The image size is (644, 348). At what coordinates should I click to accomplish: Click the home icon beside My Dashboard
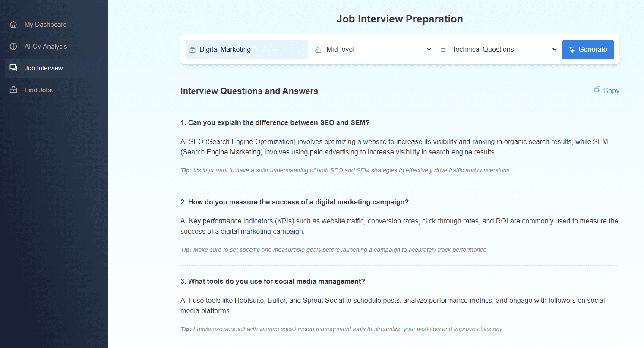coord(13,25)
